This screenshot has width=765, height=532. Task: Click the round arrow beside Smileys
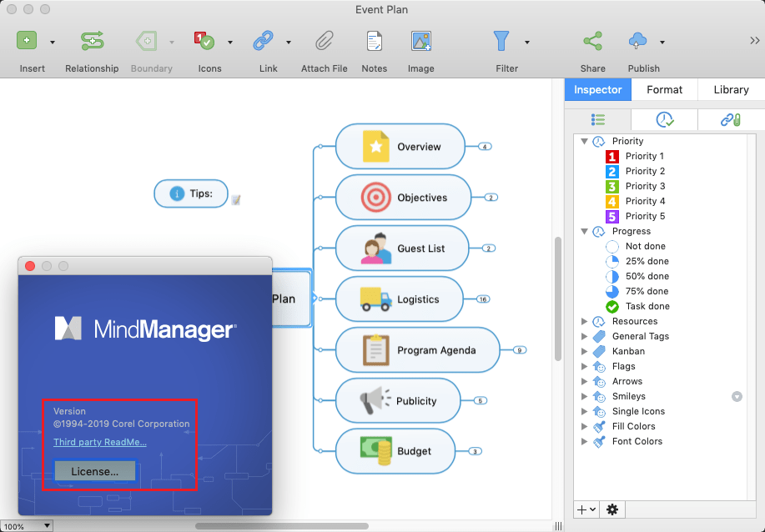[737, 397]
